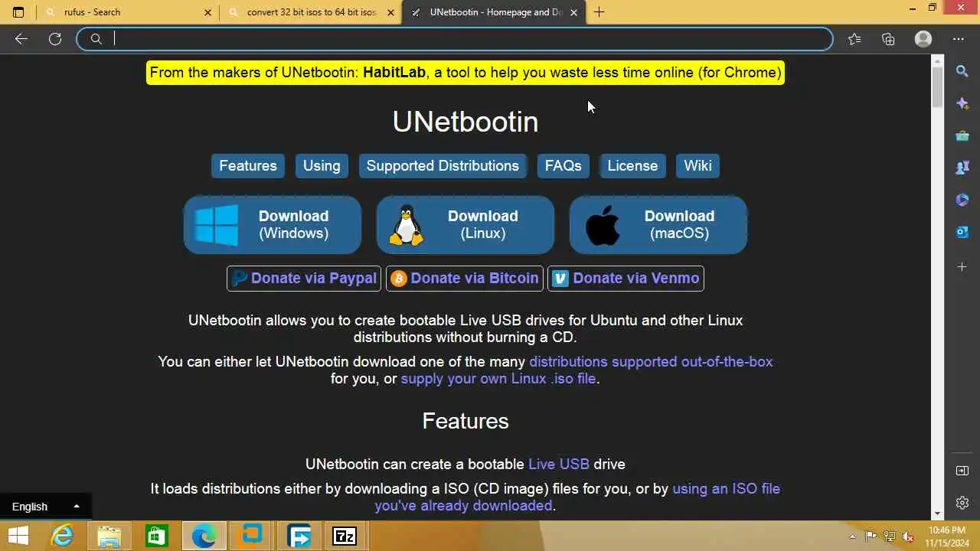This screenshot has height=551, width=980.
Task: Open Microsoft Edge taskbar icon
Action: click(x=204, y=536)
